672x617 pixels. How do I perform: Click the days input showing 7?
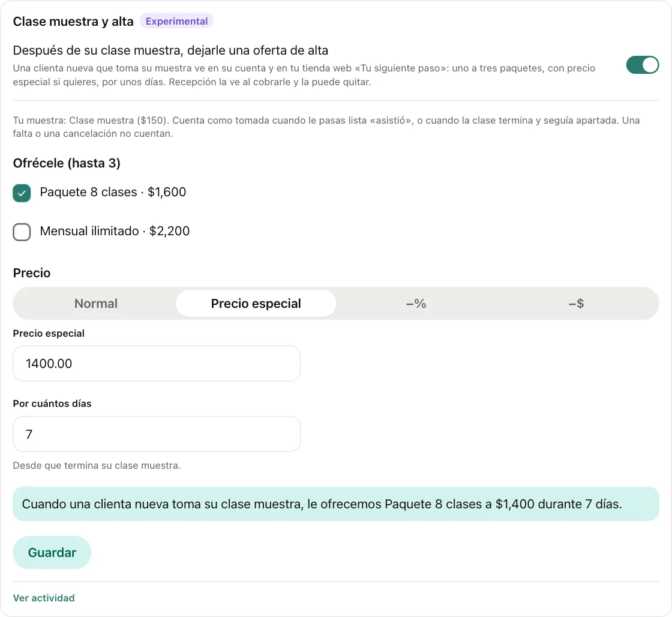point(157,434)
